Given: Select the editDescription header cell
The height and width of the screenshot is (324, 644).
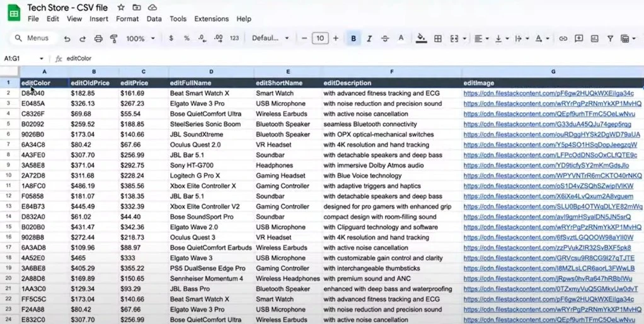Looking at the screenshot, I should coord(392,83).
